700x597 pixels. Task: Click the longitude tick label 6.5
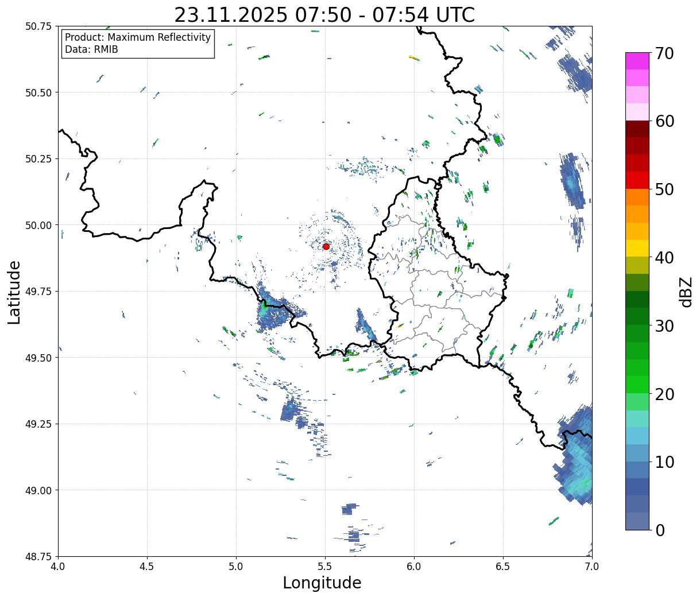pyautogui.click(x=503, y=567)
